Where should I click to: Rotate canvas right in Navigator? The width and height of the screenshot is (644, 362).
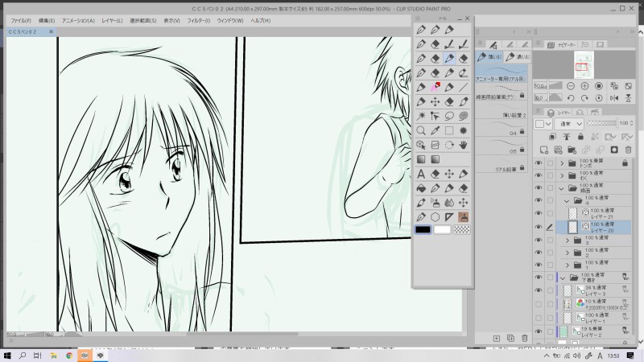tap(584, 97)
